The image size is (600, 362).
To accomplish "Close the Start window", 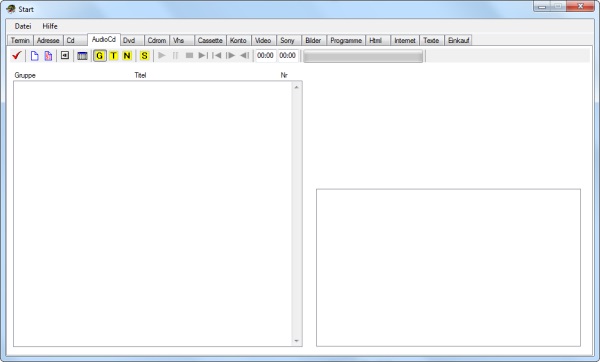I will tap(580, 7).
